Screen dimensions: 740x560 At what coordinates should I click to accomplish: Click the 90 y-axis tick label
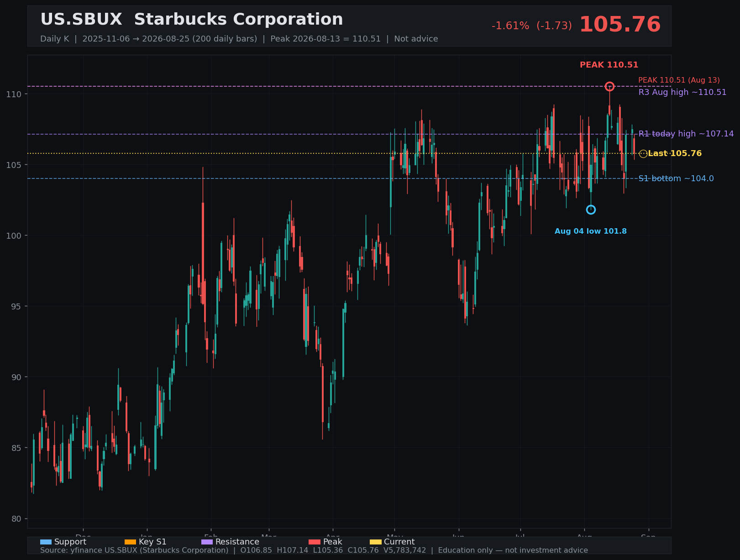click(x=16, y=377)
